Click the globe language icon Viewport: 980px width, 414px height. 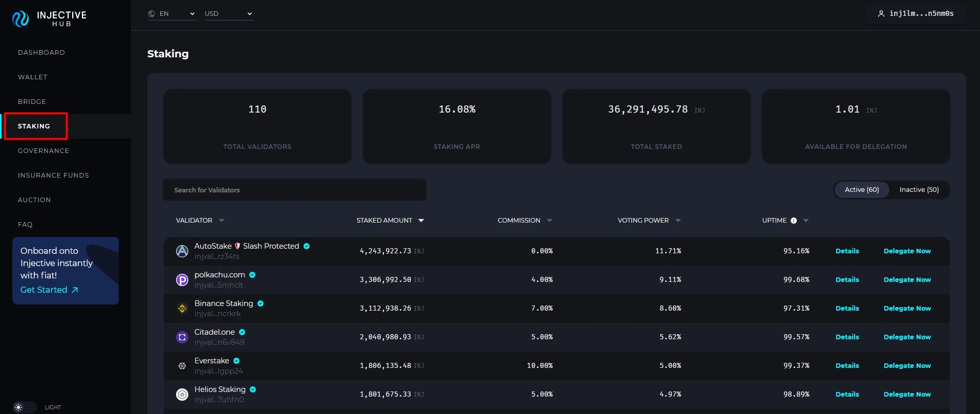151,14
